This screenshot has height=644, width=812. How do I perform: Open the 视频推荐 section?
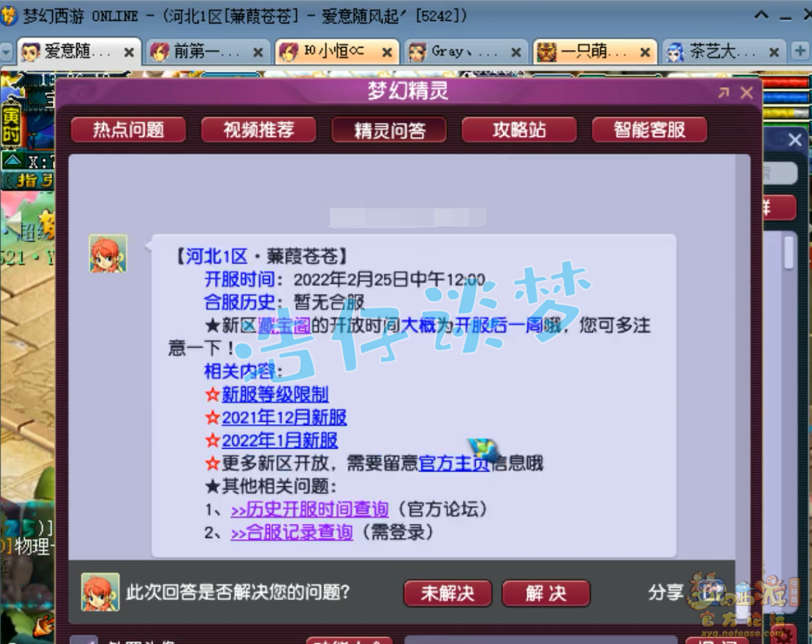259,130
